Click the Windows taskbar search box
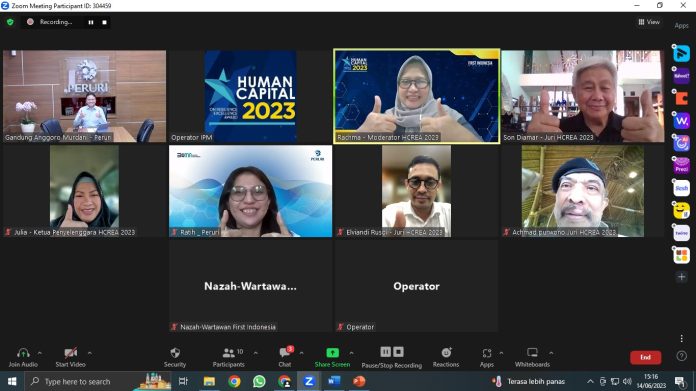Viewport: 696px width, 391px height. click(x=79, y=381)
